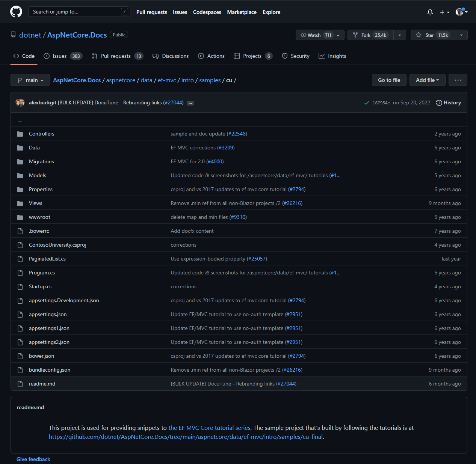Open the cu-final GitHub URL link
476x464 pixels.
(x=186, y=437)
